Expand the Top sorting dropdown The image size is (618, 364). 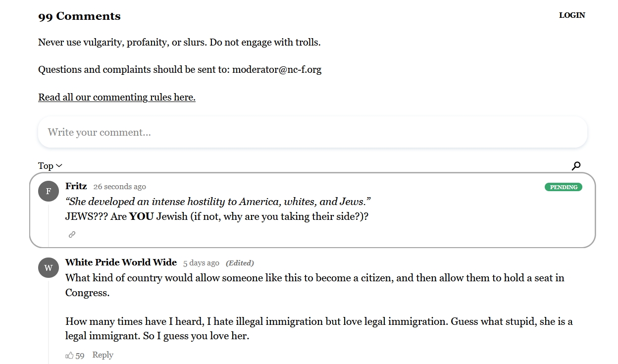click(51, 166)
